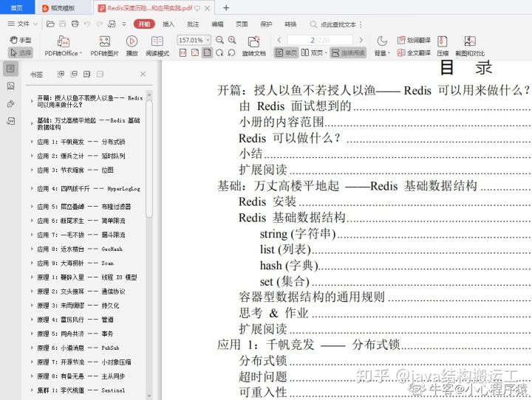The width and height of the screenshot is (532, 400).
Task: Toggle continuous reading (连续阅读)
Action: pyautogui.click(x=348, y=52)
